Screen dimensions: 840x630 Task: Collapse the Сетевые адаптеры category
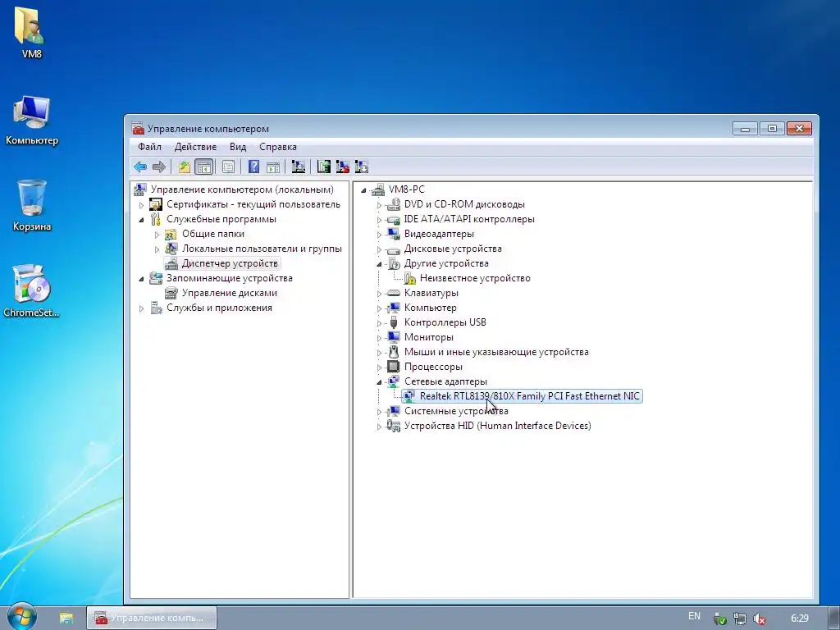(x=379, y=382)
